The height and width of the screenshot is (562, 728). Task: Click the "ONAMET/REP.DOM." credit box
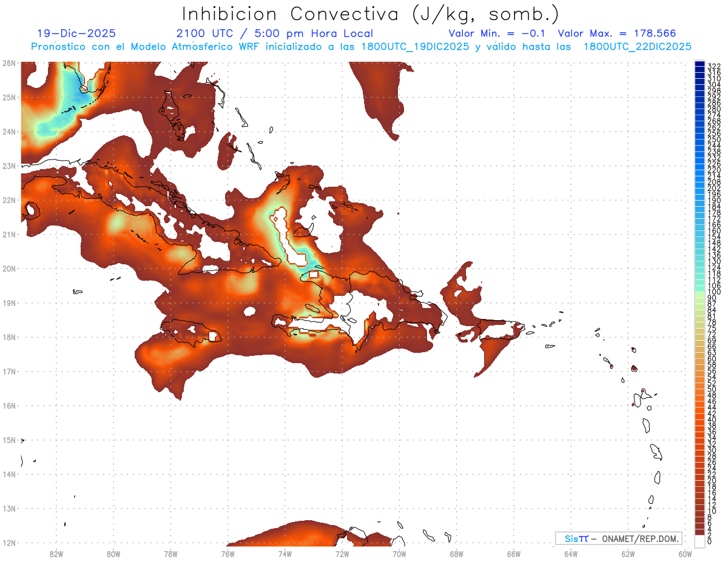(619, 538)
